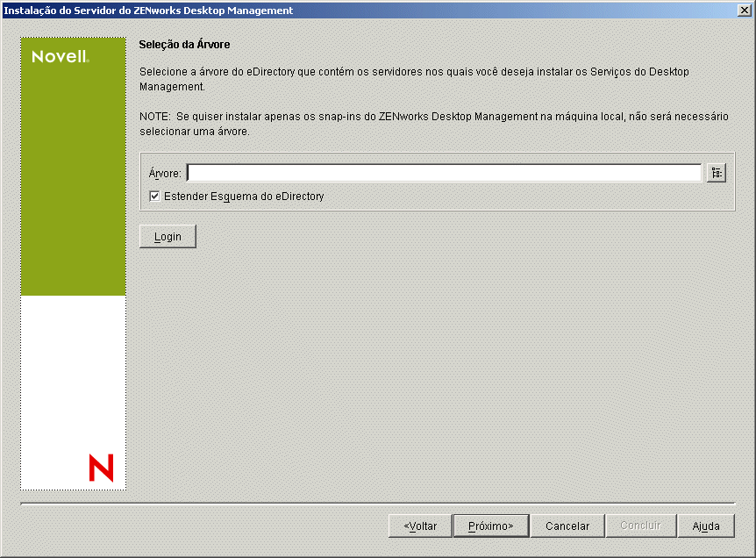Uncheck the eDirectory schema extension option
The image size is (756, 558).
tap(154, 196)
